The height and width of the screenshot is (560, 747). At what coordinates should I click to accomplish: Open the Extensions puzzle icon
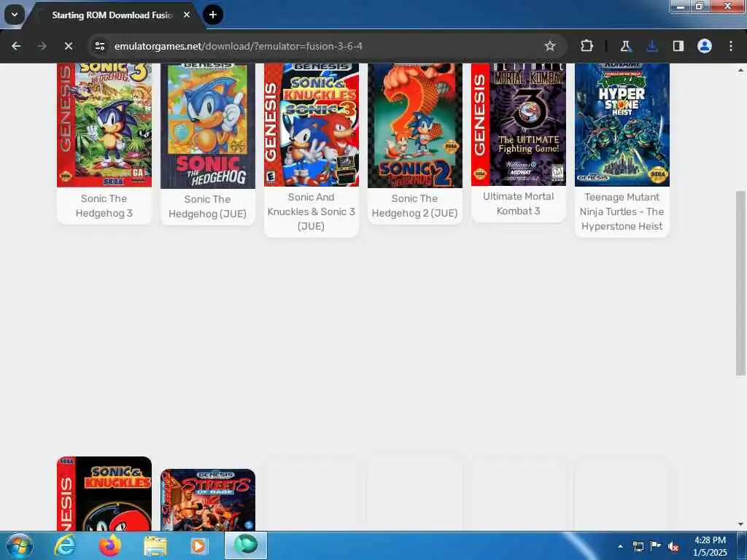[587, 46]
